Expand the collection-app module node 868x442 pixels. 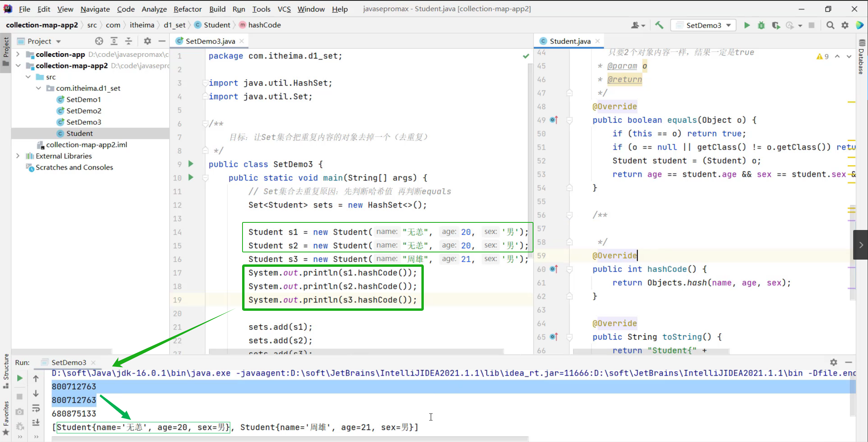[x=18, y=54]
